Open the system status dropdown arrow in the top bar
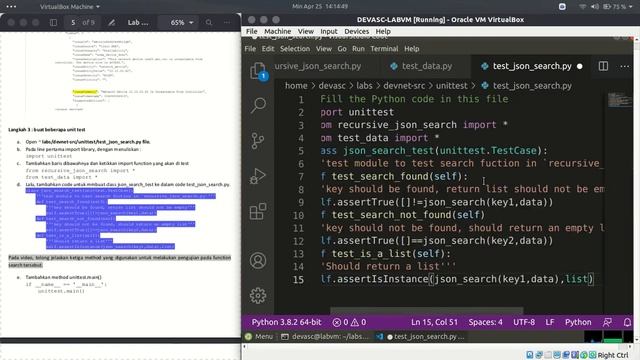The width and height of the screenshot is (640, 360). click(x=631, y=7)
